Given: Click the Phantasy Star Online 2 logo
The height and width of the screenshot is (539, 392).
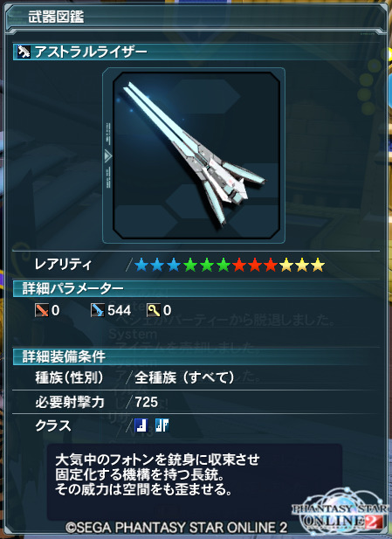Looking at the screenshot, I should [x=340, y=510].
